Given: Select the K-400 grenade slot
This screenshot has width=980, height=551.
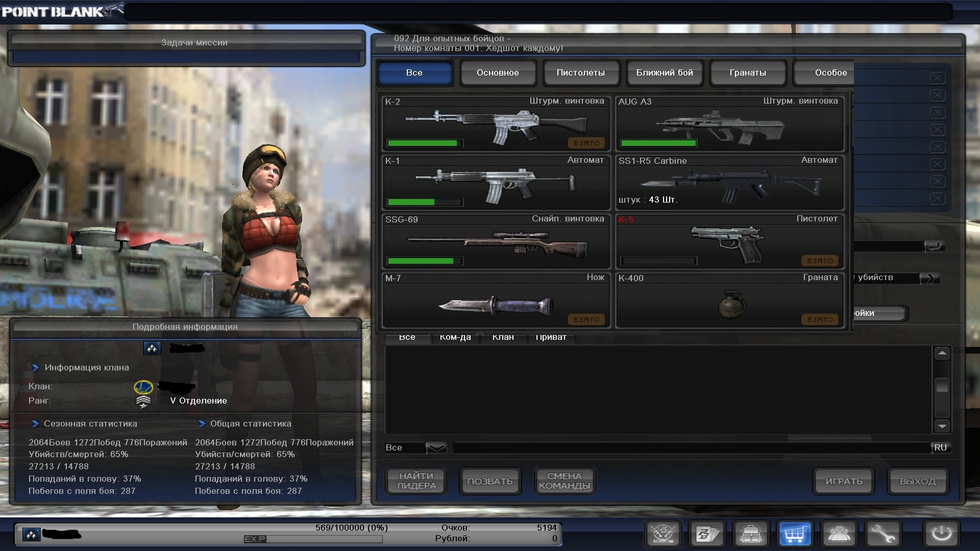Looking at the screenshot, I should (x=729, y=300).
